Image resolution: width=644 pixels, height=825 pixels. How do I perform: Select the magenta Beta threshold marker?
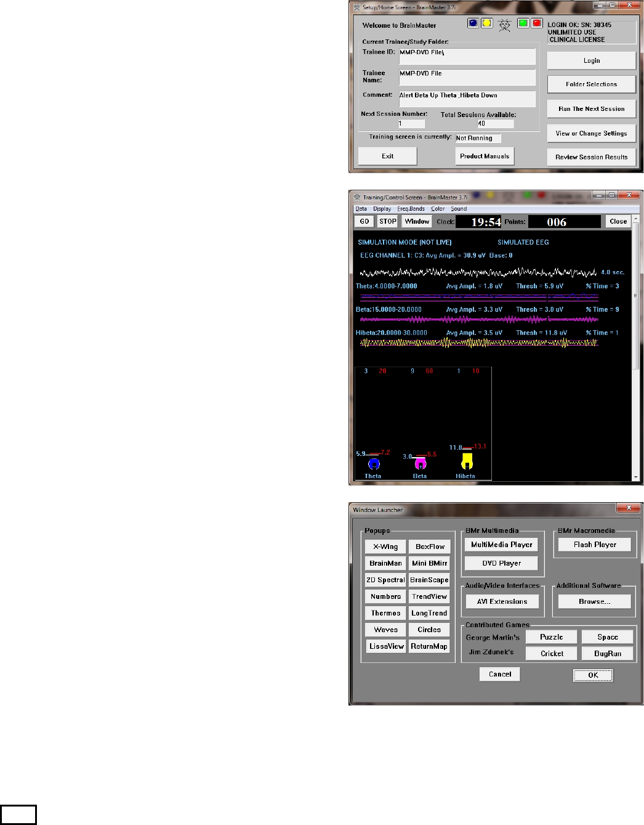421,464
